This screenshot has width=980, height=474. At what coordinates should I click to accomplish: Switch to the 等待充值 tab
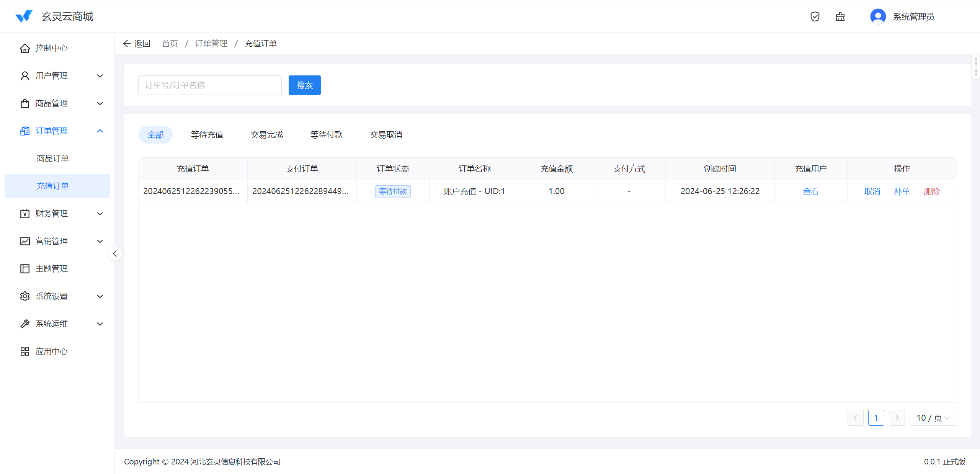pos(207,135)
